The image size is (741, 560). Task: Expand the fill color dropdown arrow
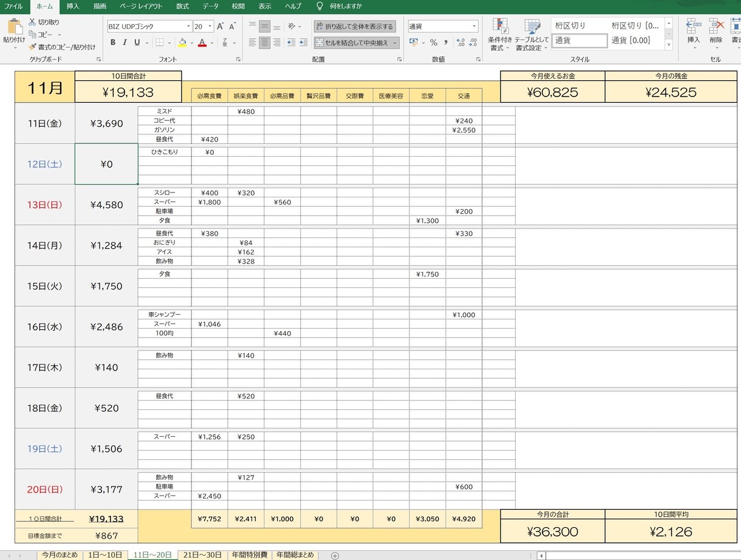(x=192, y=43)
